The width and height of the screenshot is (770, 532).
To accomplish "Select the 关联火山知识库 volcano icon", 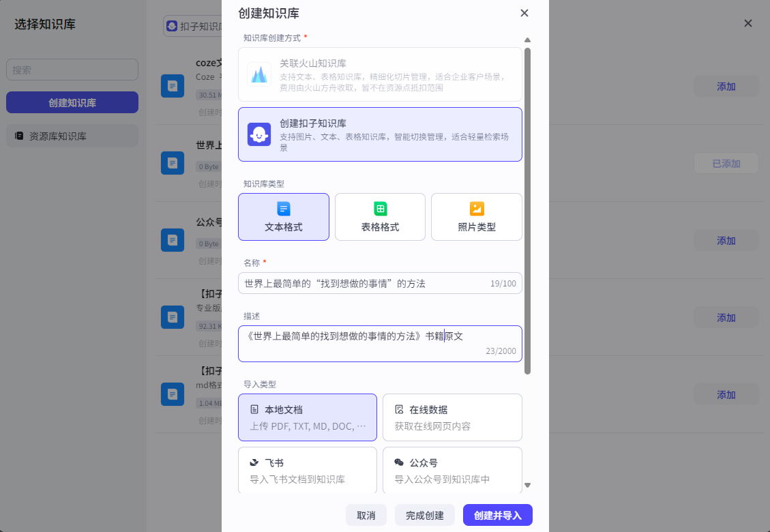I will (259, 74).
